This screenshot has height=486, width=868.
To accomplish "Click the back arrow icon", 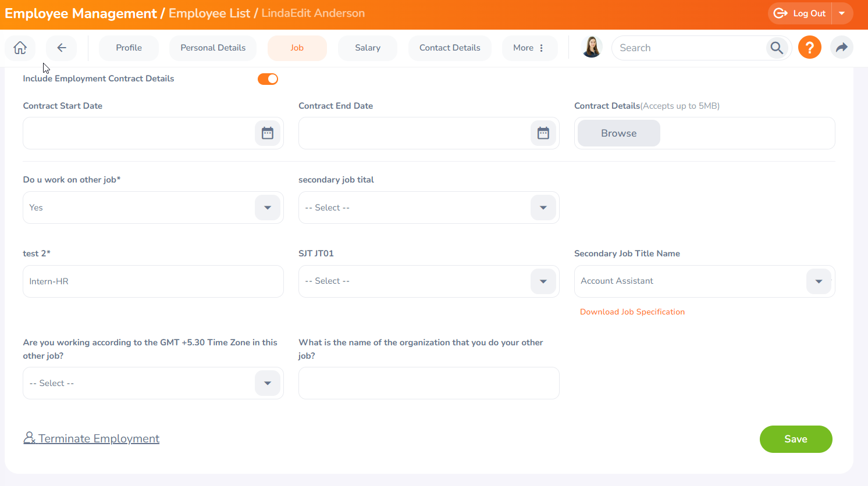I will 61,48.
